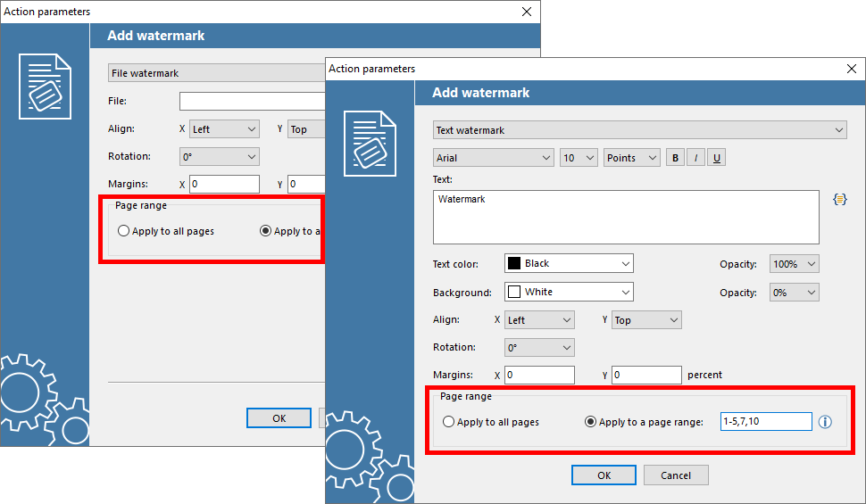Click the white background color swatch
Screen dimensions: 866x504
(514, 292)
